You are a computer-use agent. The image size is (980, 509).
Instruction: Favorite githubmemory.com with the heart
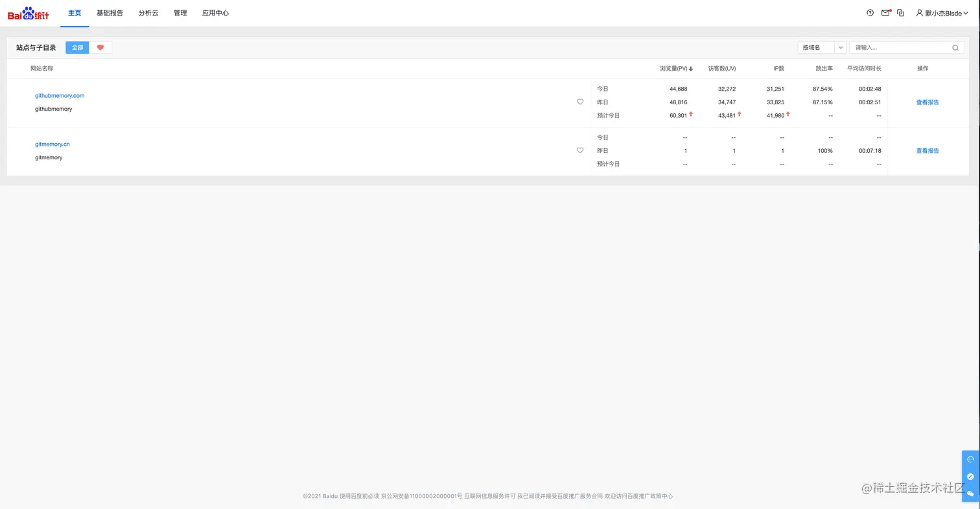[580, 102]
